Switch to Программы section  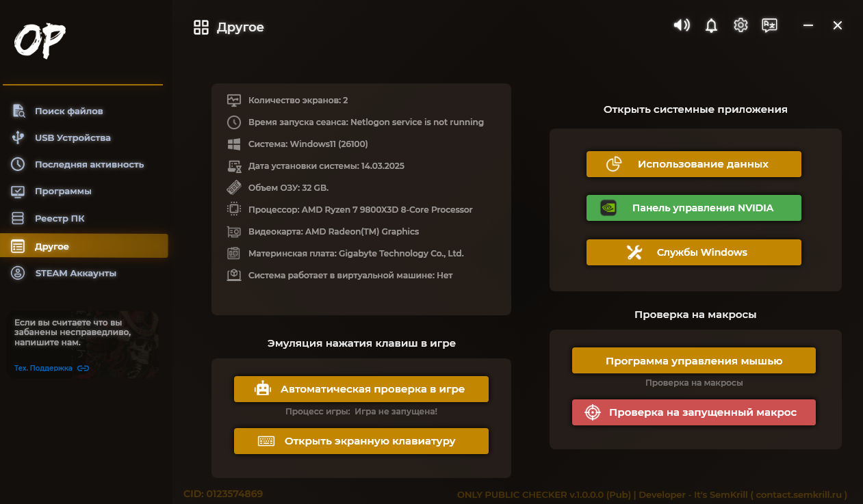tap(63, 191)
